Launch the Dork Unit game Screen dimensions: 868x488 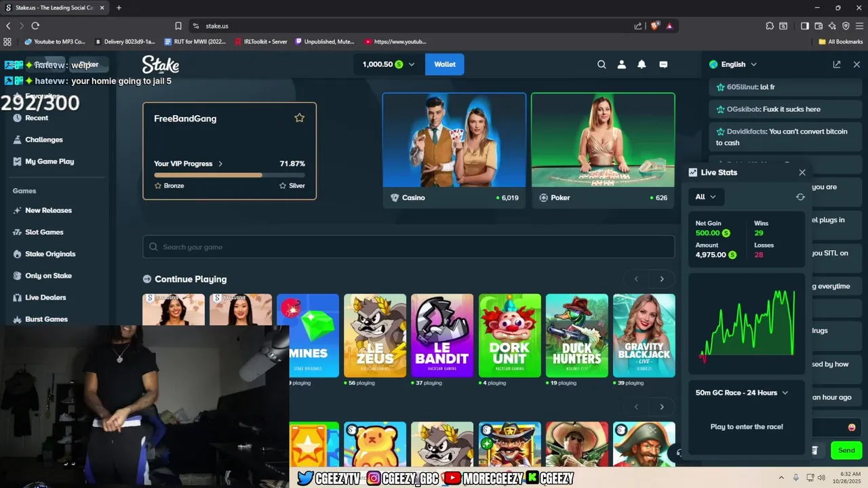(x=510, y=335)
